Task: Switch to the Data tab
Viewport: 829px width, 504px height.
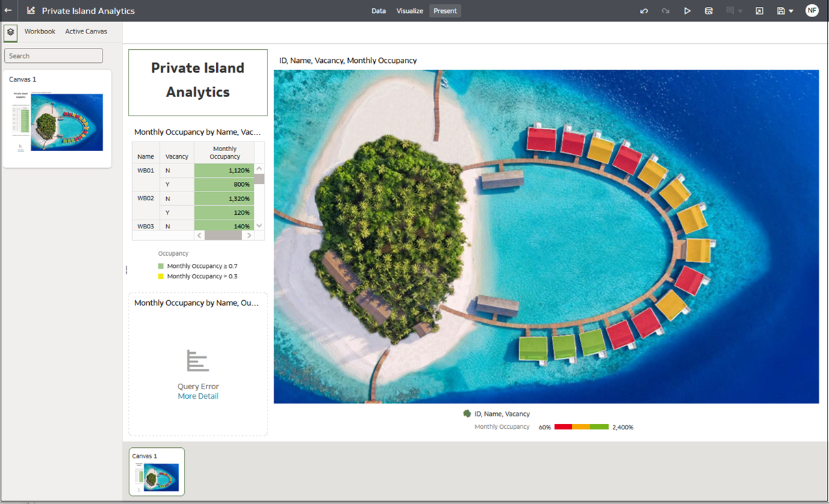Action: pyautogui.click(x=378, y=11)
